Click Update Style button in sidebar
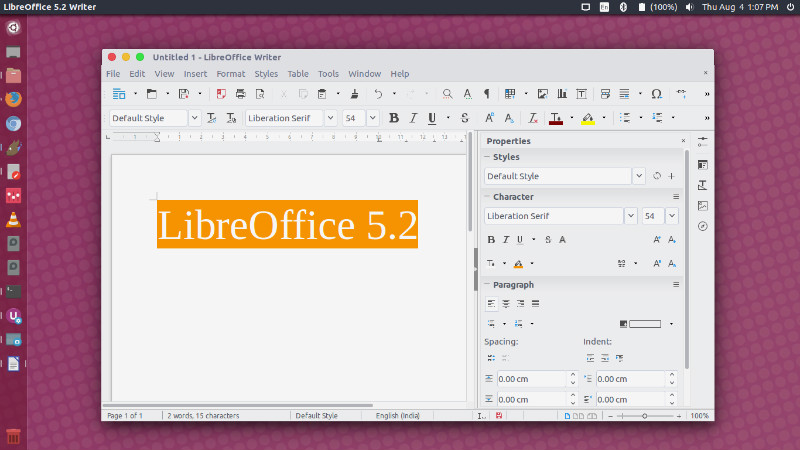The width and height of the screenshot is (800, 450). click(x=657, y=176)
